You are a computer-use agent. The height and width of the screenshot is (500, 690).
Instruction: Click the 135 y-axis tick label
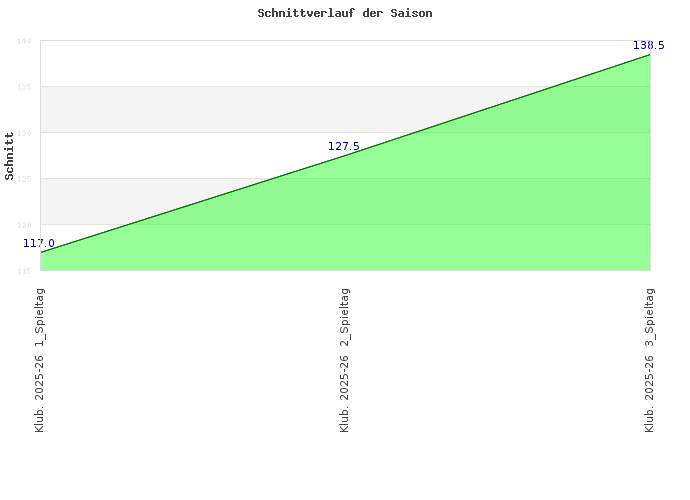pyautogui.click(x=23, y=87)
